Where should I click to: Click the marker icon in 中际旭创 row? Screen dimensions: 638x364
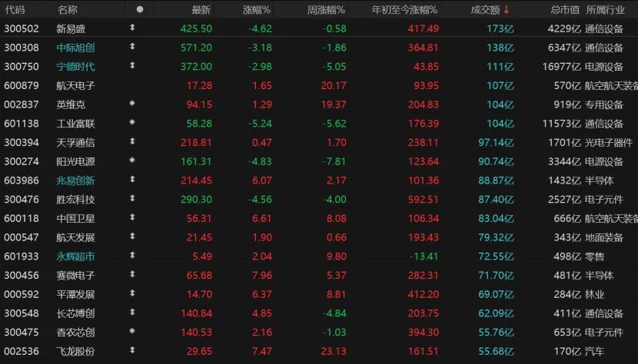(132, 47)
